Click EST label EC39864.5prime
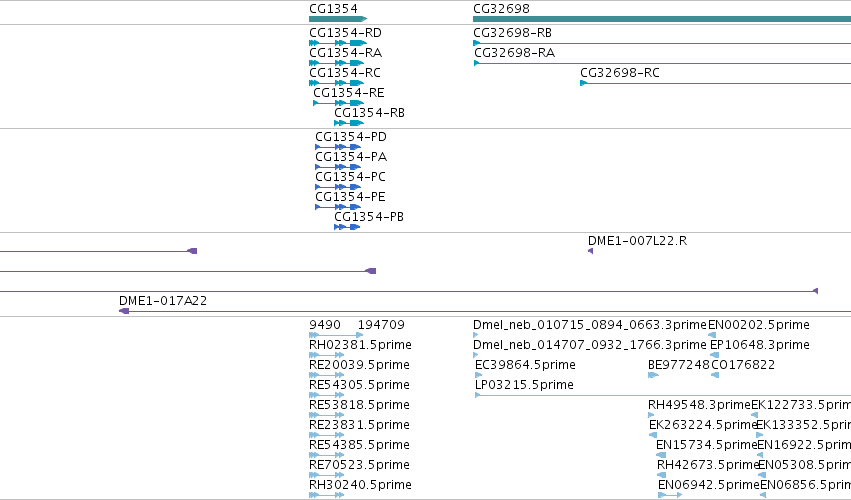The height and width of the screenshot is (500, 851). coord(525,365)
